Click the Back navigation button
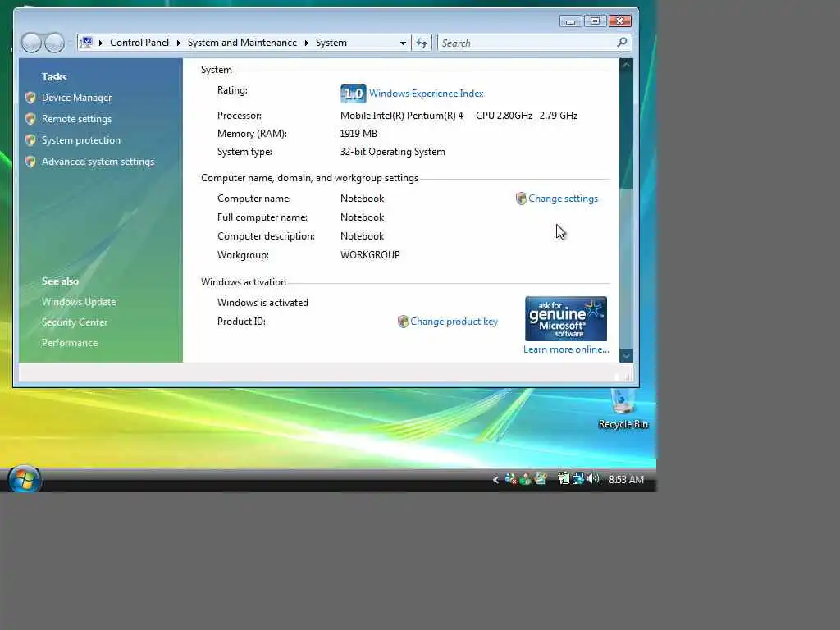Screen dimensions: 840x630 (32, 43)
